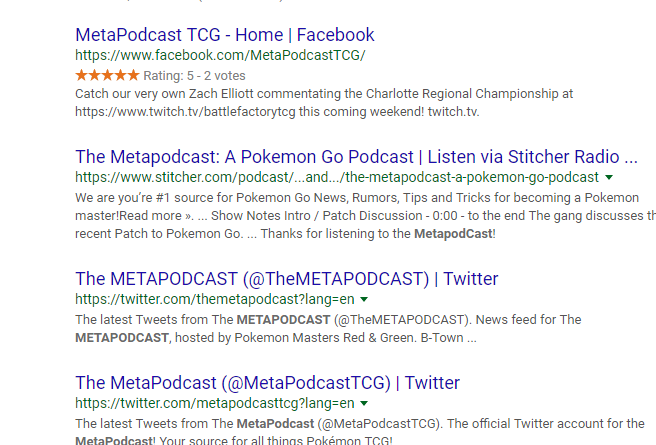The height and width of the screenshot is (445, 656).
Task: Click 'hosted by Pokemon Masters Red & Green' line
Action: [276, 338]
